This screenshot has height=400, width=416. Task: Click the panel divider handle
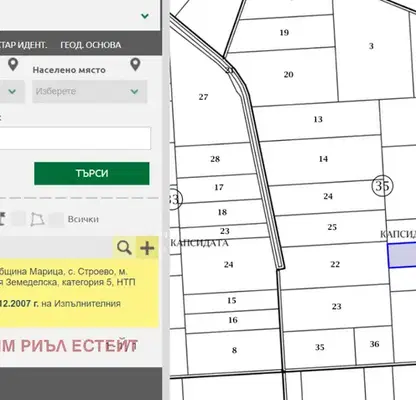pos(166,235)
